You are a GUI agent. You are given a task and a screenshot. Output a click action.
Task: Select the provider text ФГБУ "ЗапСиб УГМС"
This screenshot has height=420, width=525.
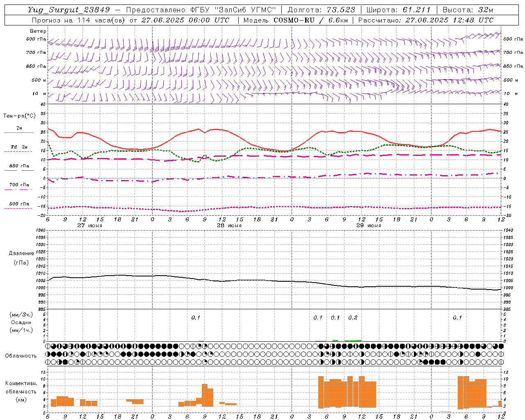click(233, 10)
